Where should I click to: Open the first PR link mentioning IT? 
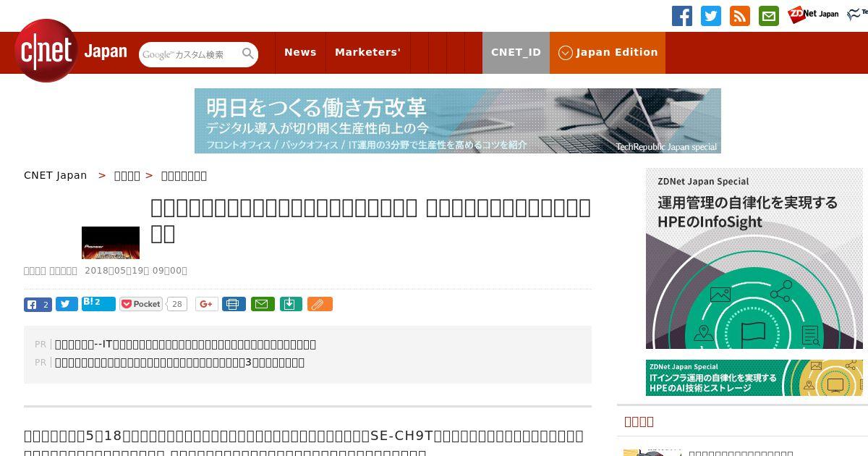(185, 345)
